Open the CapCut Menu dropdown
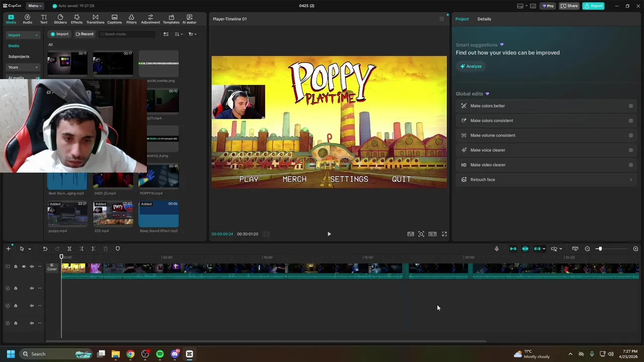Screen dimensions: 644x362 [x=35, y=6]
